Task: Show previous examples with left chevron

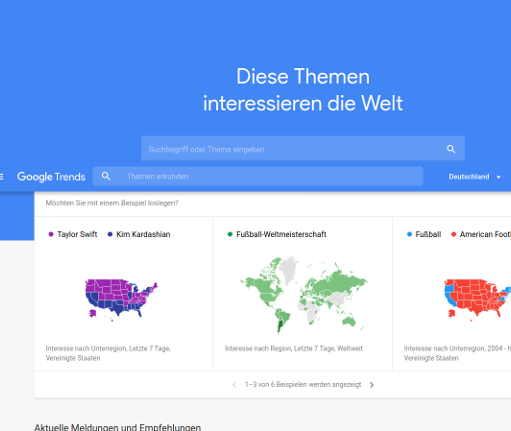Action: click(234, 385)
